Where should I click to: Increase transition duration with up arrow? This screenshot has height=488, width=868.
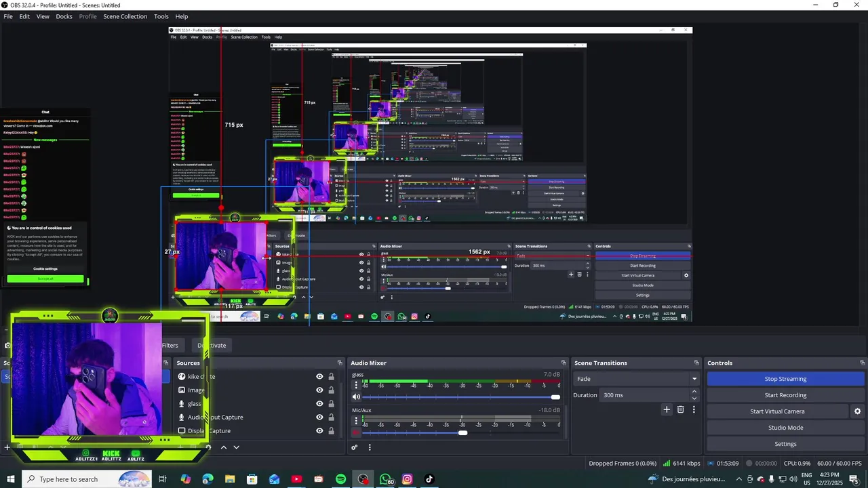pos(694,392)
